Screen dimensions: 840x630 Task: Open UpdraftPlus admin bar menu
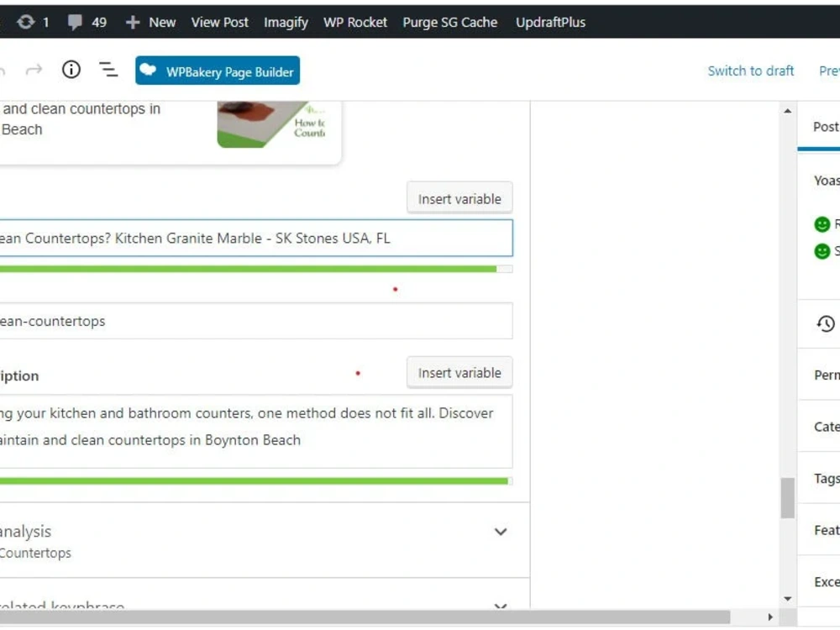[x=550, y=22]
